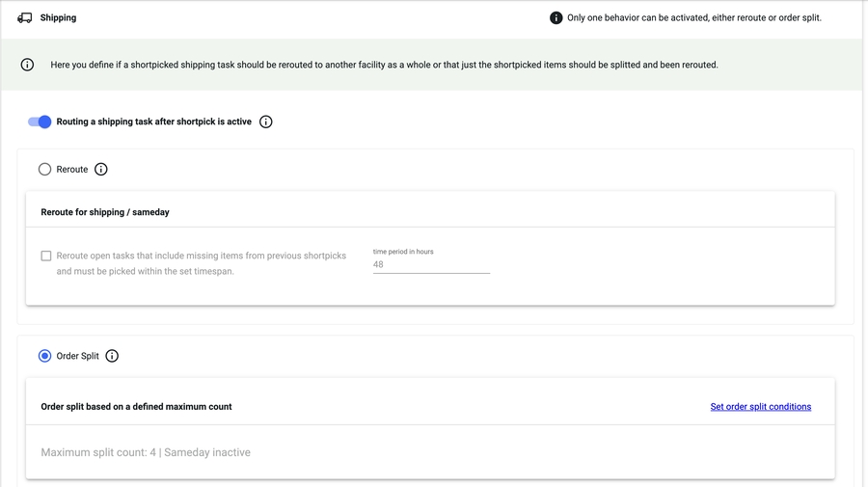Disable the routing after shortpick toggle
This screenshot has height=487, width=868.
pyautogui.click(x=40, y=122)
